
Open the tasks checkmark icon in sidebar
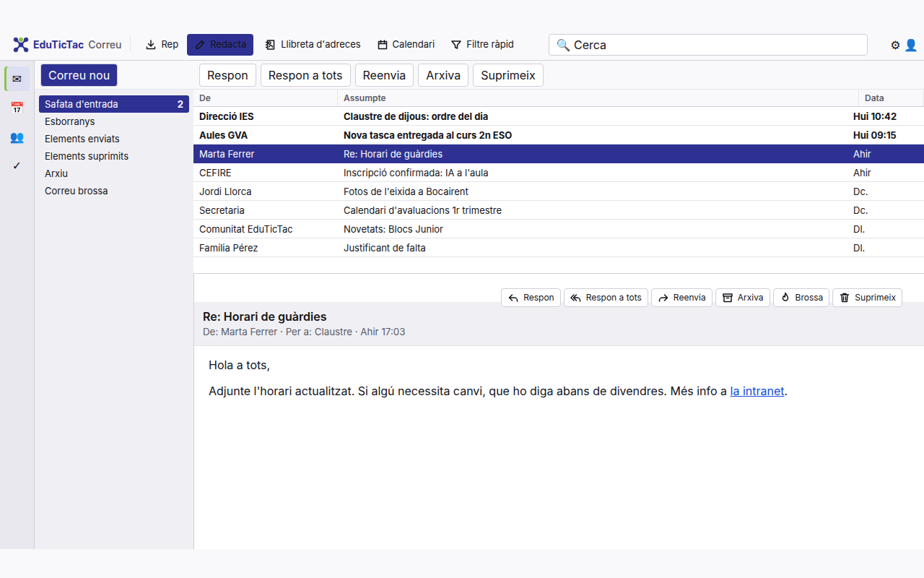(x=17, y=165)
